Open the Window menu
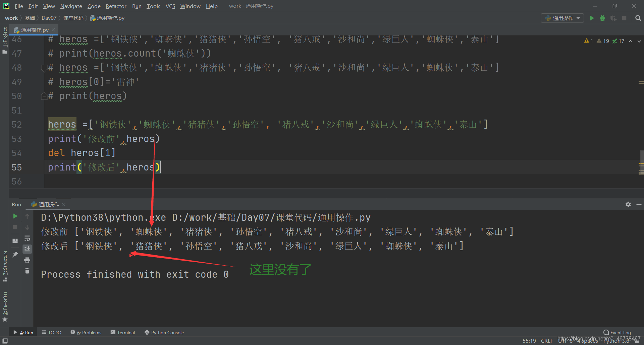 click(x=190, y=6)
